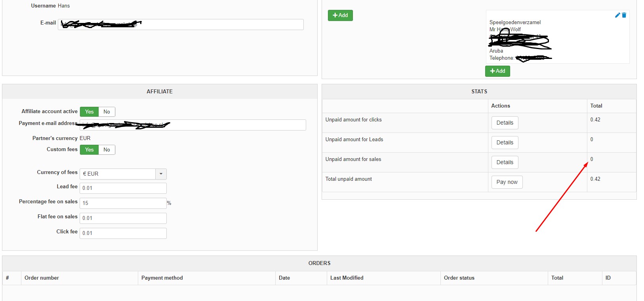644x301 pixels.
Task: Open Details for unpaid sales amount
Action: pos(505,163)
